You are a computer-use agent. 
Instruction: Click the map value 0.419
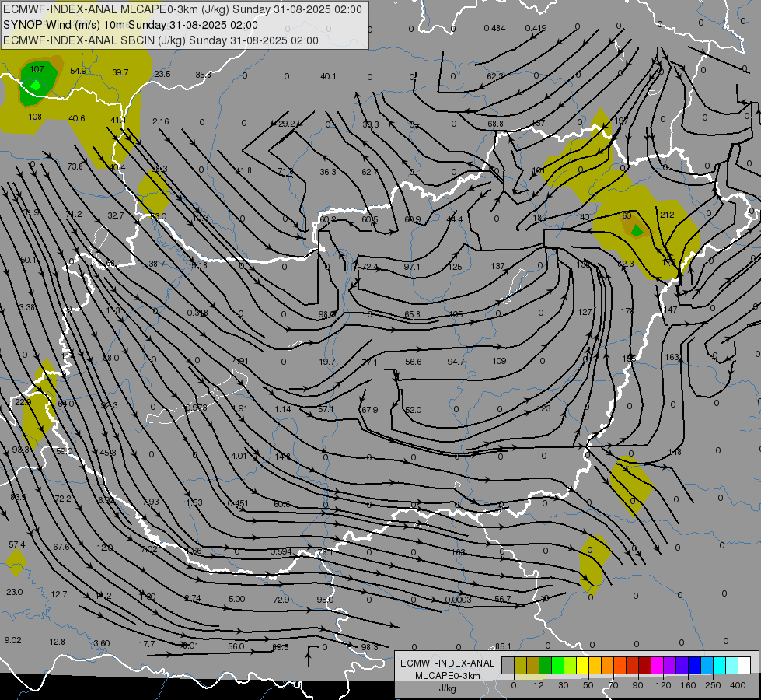(x=536, y=28)
